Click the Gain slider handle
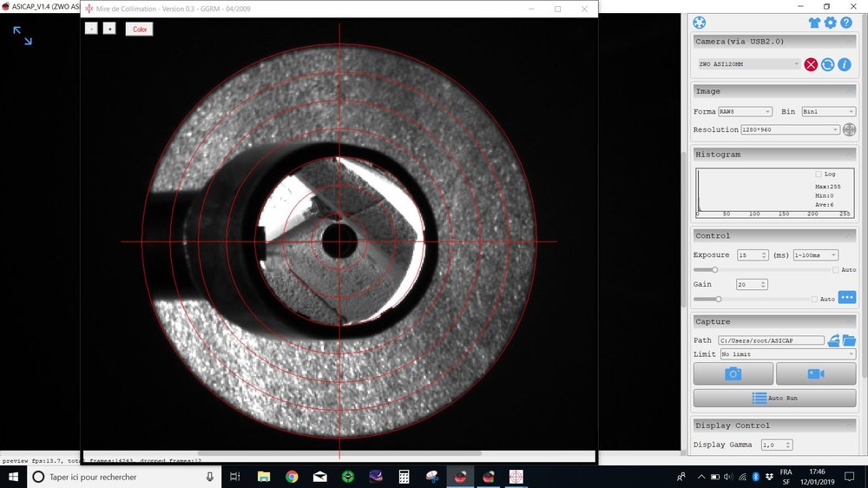Screen dimensions: 868x488 point(718,299)
